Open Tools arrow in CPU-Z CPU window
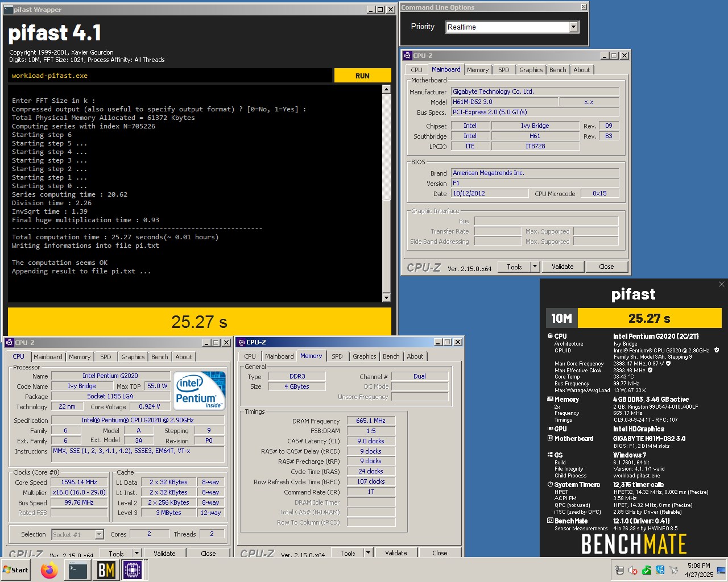This screenshot has height=582, width=728. (136, 553)
